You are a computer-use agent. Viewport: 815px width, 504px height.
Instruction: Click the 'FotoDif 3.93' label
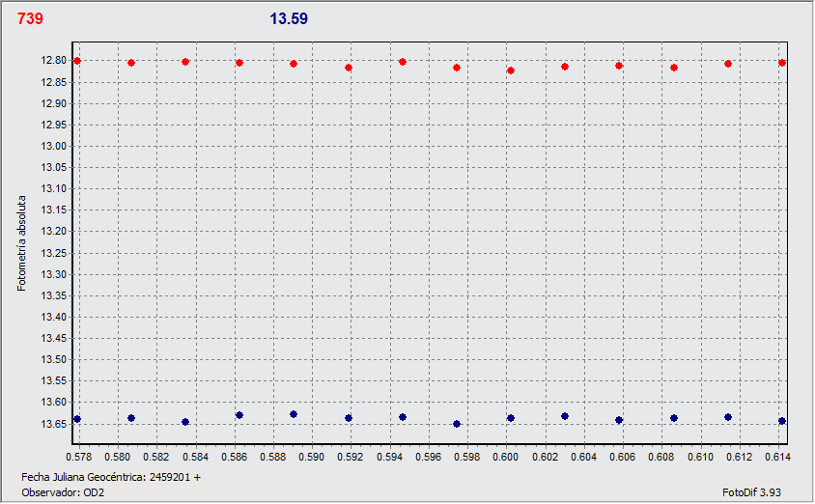coord(751,492)
